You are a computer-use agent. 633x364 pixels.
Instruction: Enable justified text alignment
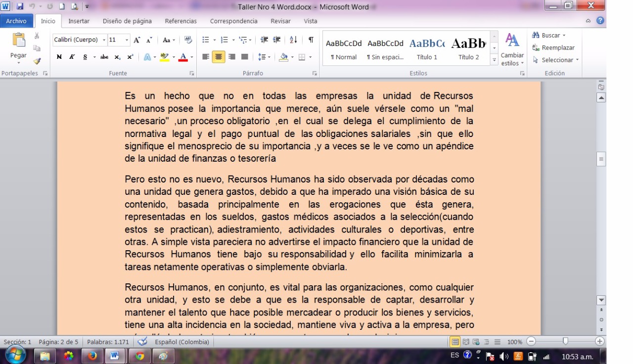click(x=244, y=57)
